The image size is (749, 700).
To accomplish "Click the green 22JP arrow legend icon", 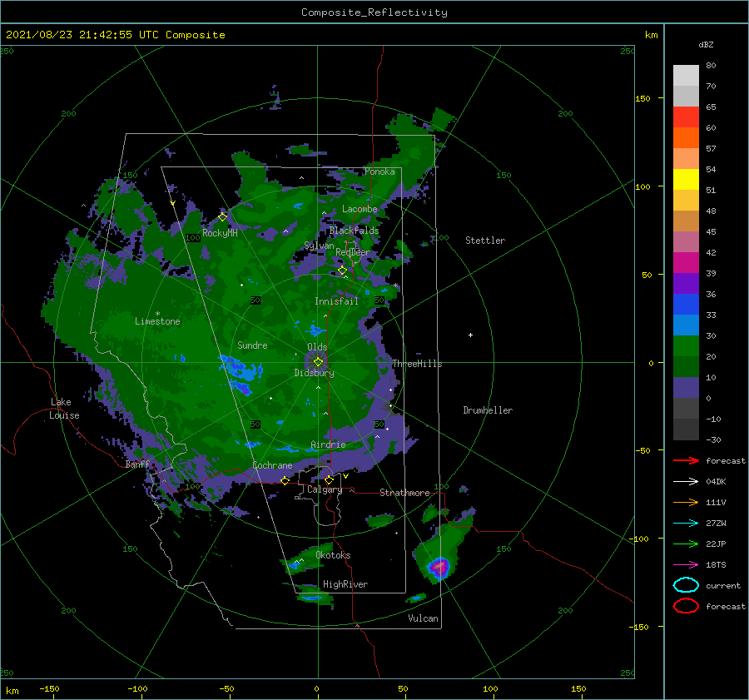I will click(686, 544).
